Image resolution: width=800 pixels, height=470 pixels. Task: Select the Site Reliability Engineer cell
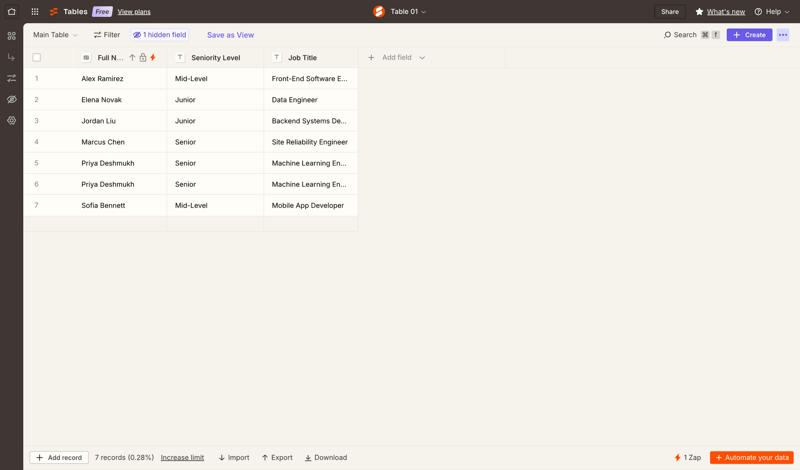[x=311, y=142]
